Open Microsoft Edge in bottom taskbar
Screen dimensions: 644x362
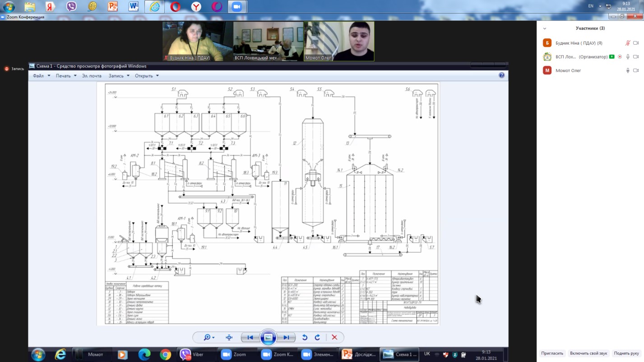click(144, 354)
